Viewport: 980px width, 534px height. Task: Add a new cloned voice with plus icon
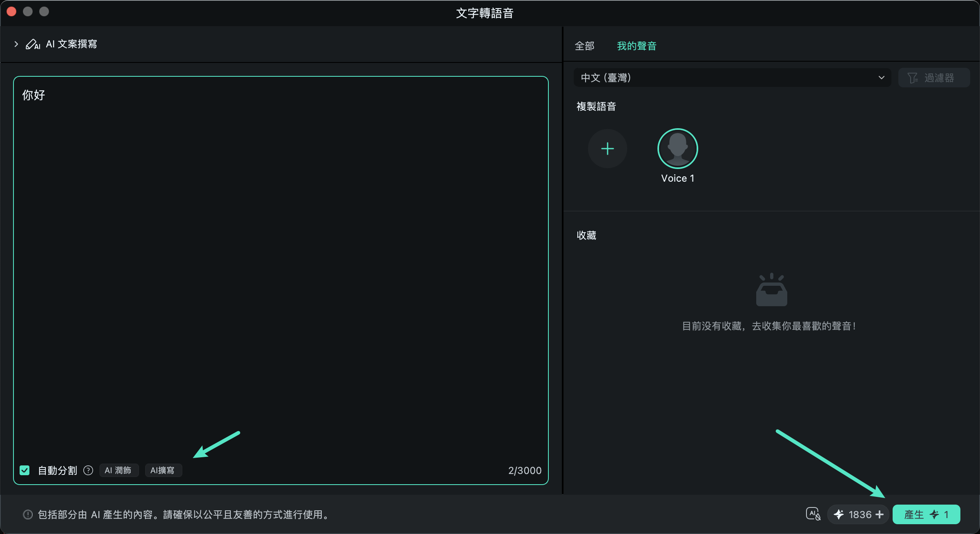tap(607, 149)
